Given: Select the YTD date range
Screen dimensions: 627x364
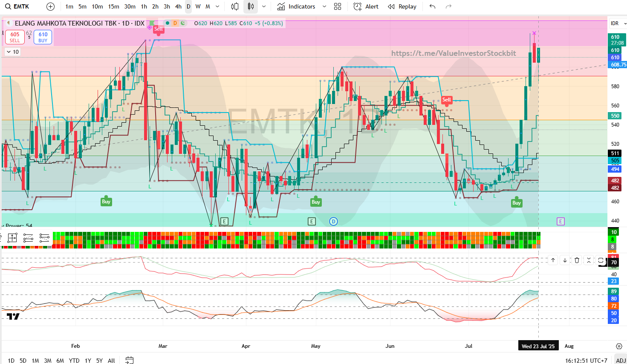Looking at the screenshot, I should 74,361.
